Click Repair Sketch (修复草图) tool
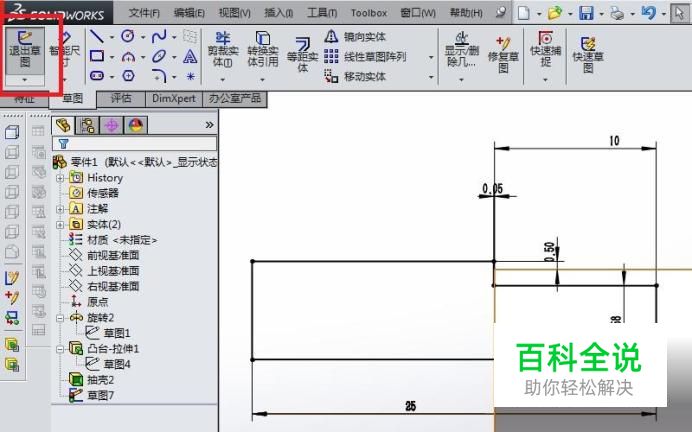The width and height of the screenshot is (692, 432). click(503, 55)
